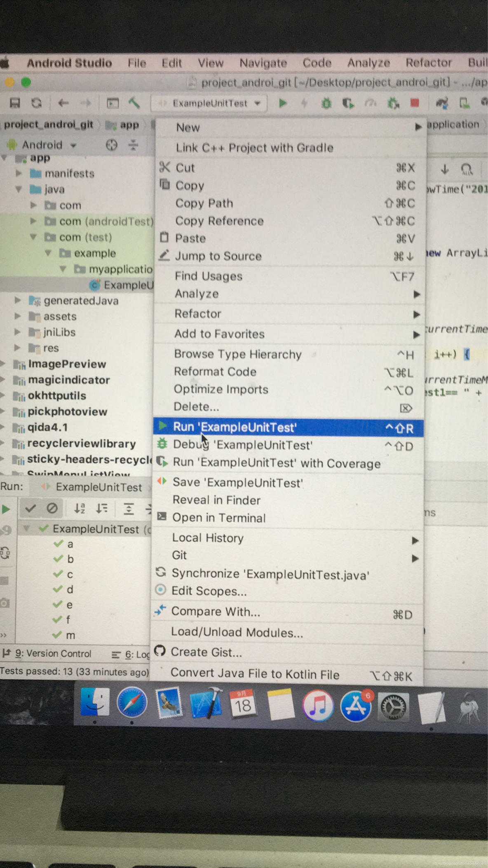Collapse the java folder

click(19, 189)
